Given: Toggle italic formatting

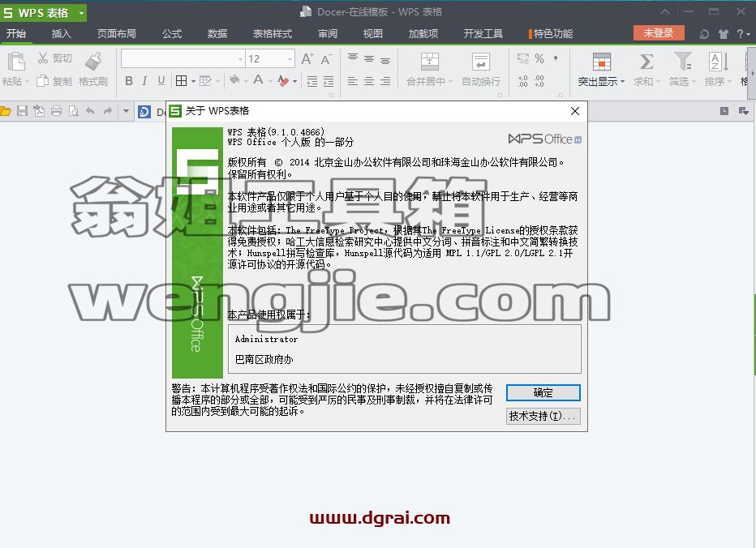Looking at the screenshot, I should click(x=144, y=81).
